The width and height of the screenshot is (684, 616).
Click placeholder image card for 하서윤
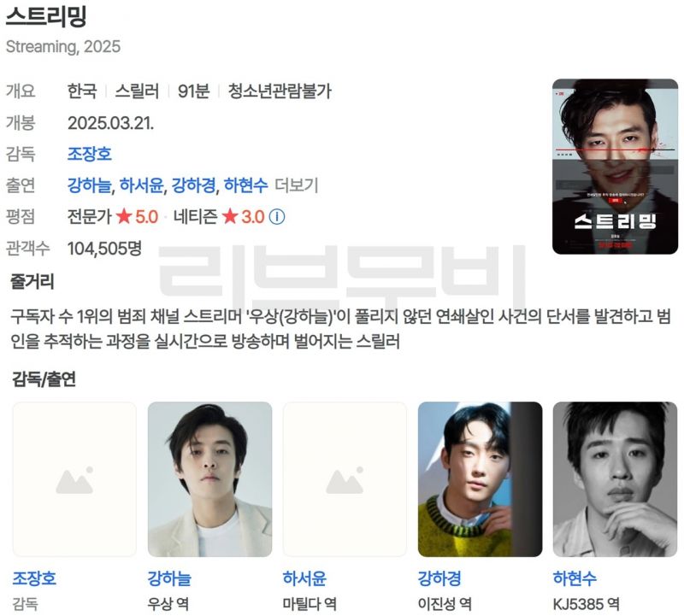[345, 479]
